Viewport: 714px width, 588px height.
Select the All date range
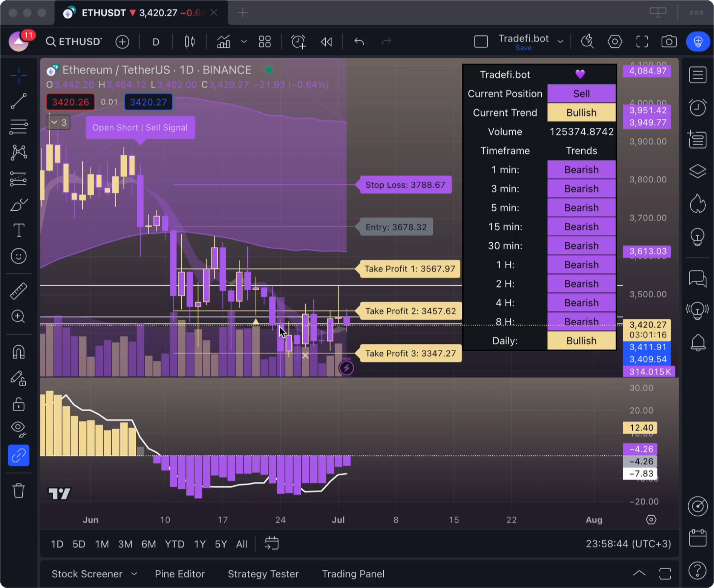point(242,544)
